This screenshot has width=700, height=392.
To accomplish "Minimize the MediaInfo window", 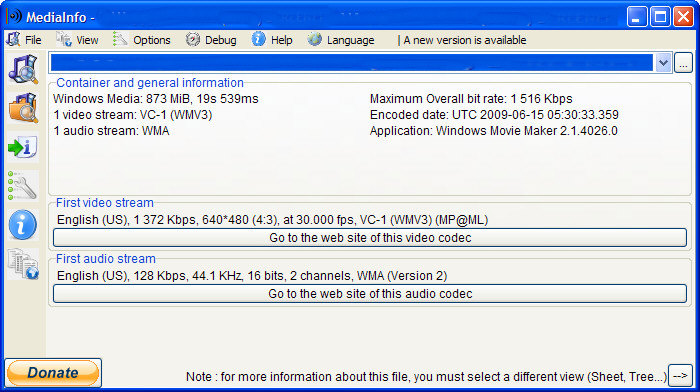I will [x=636, y=17].
